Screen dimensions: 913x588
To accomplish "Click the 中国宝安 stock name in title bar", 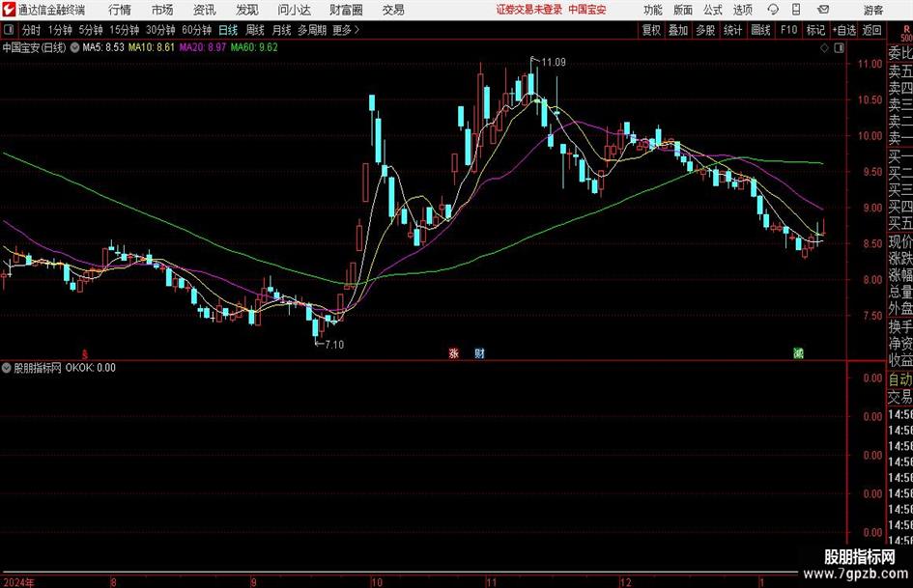I will point(587,10).
